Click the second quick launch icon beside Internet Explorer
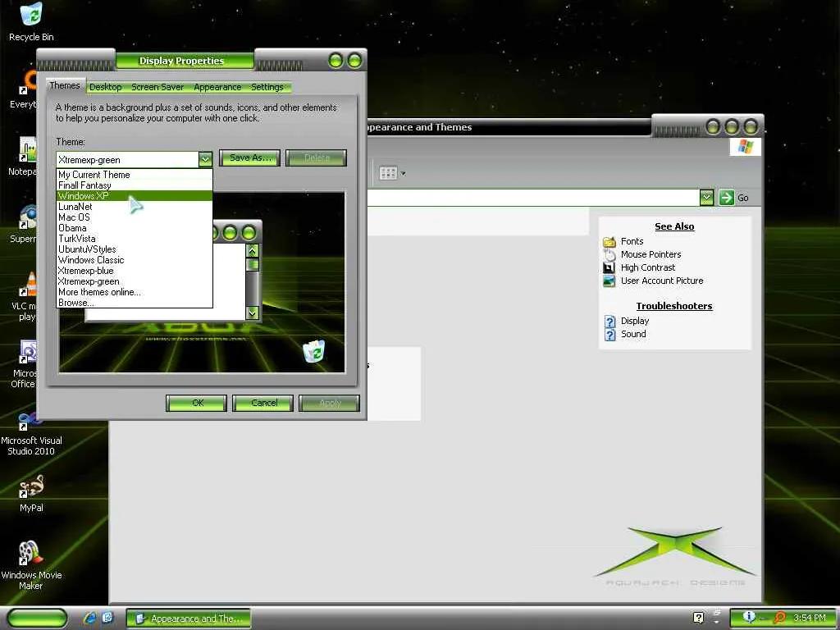The image size is (840, 630). click(107, 618)
